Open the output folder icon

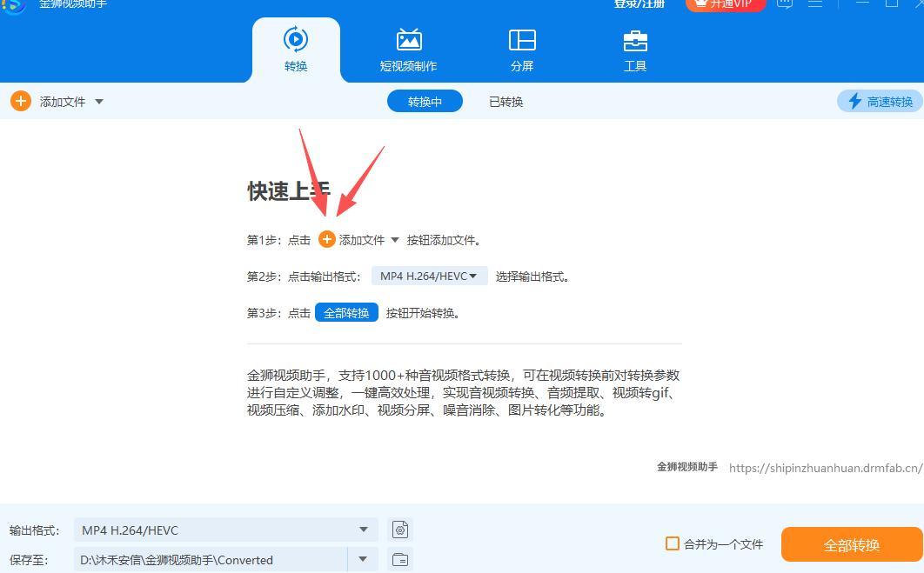tap(400, 559)
